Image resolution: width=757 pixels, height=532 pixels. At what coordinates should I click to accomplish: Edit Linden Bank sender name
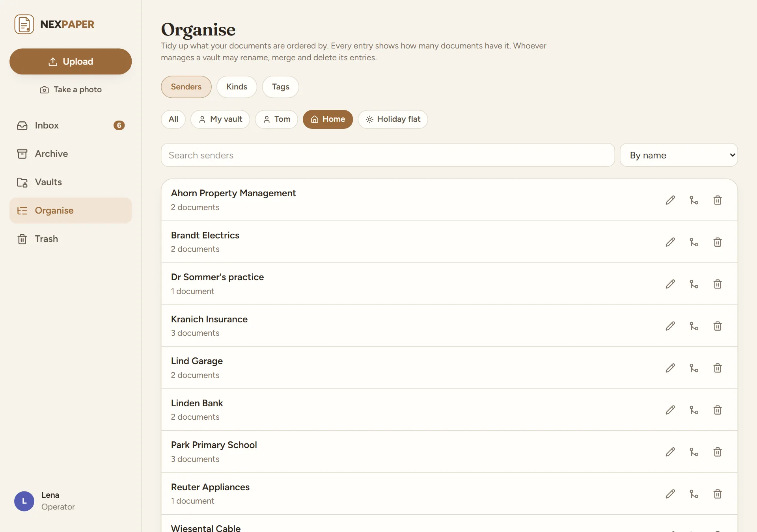coord(670,410)
